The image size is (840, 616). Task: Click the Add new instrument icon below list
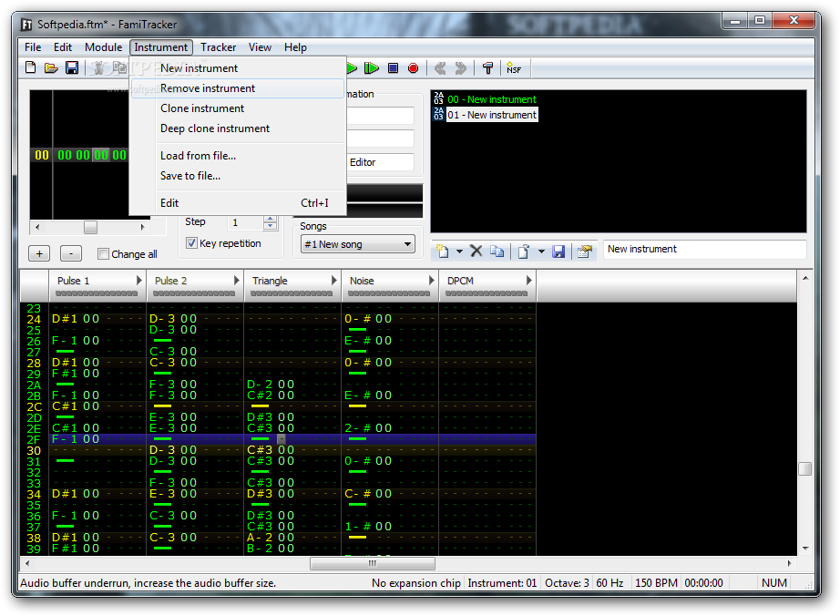(443, 251)
